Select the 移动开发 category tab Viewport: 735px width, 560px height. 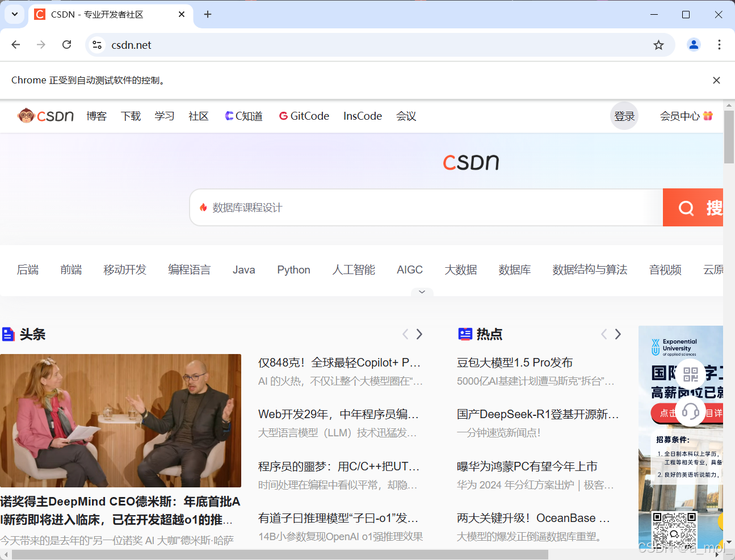pos(125,270)
